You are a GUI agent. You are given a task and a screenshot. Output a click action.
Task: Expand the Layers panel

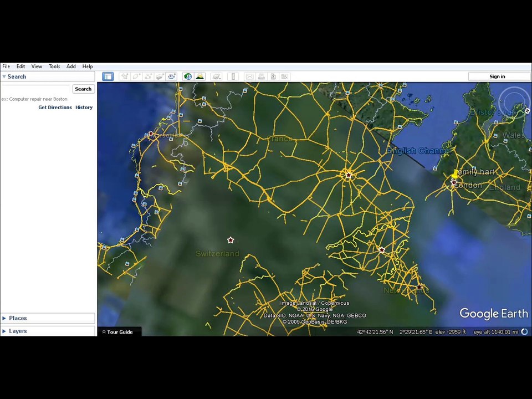point(4,331)
